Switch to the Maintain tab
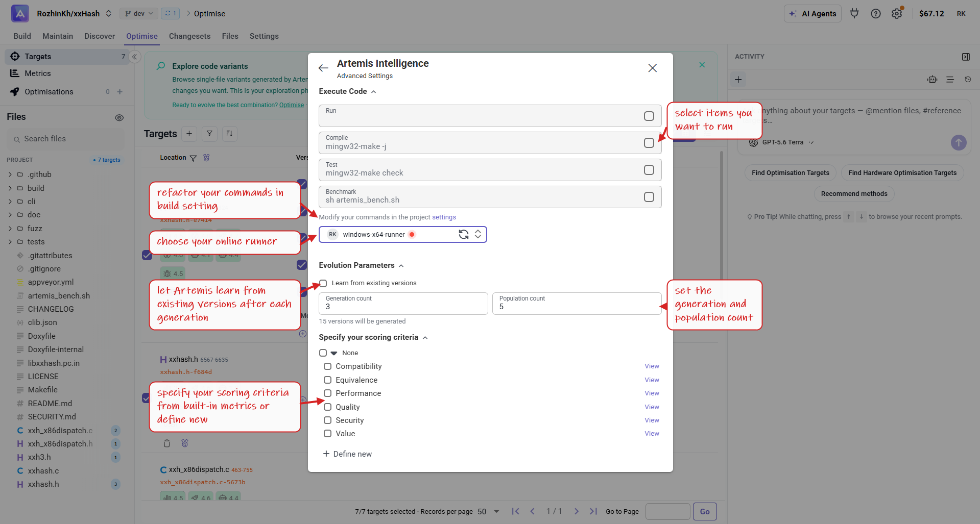 pos(58,36)
